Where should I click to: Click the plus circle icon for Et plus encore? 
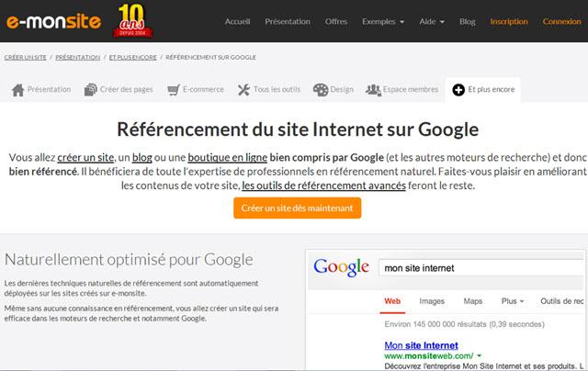click(458, 90)
